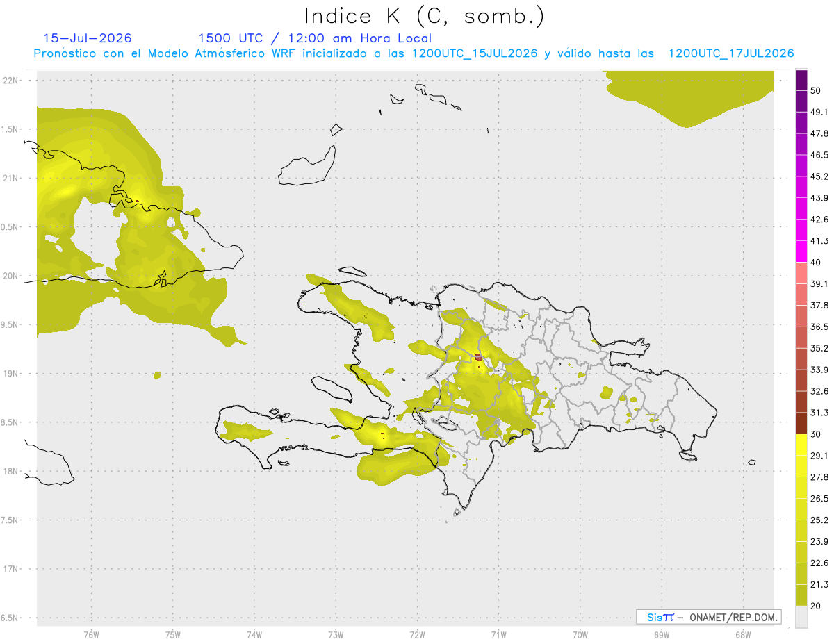
Task: Click the '22.6' legend value
Action: click(x=819, y=563)
